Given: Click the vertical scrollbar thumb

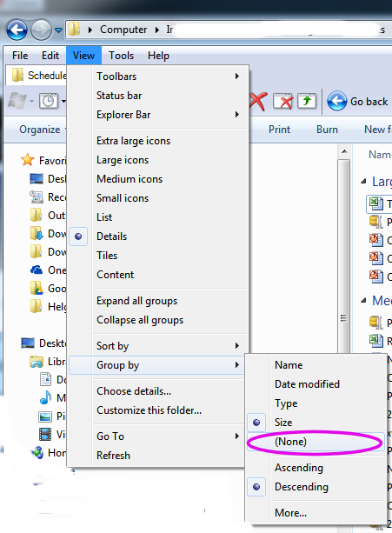Looking at the screenshot, I should tap(344, 257).
